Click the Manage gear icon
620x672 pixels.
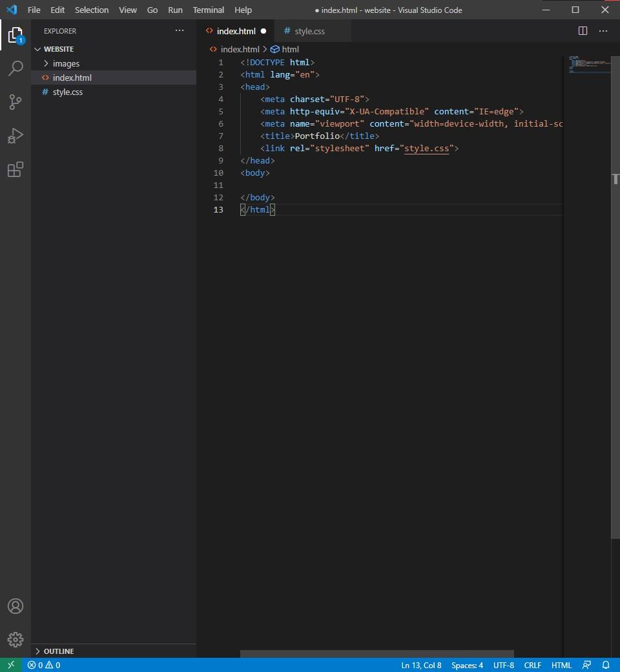(15, 640)
